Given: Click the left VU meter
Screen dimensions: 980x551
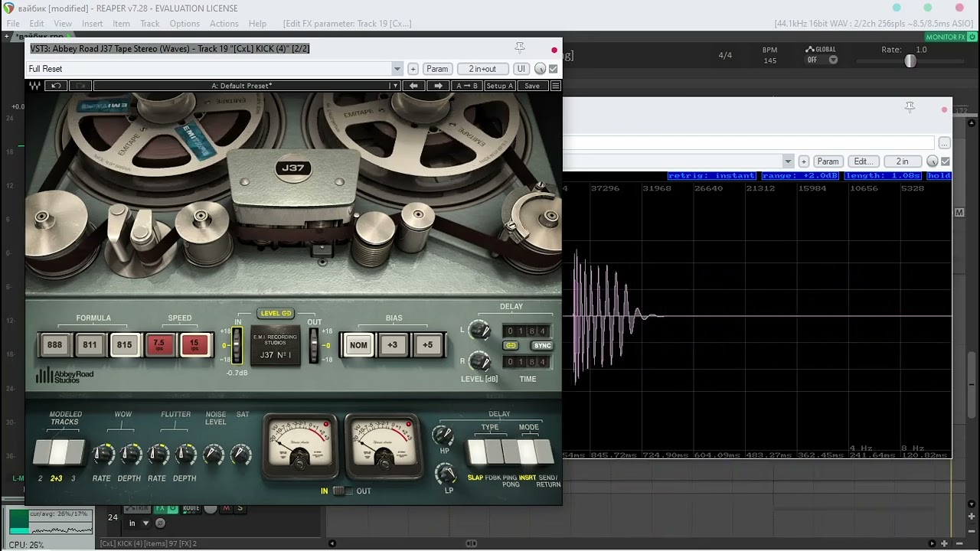Looking at the screenshot, I should [300, 446].
